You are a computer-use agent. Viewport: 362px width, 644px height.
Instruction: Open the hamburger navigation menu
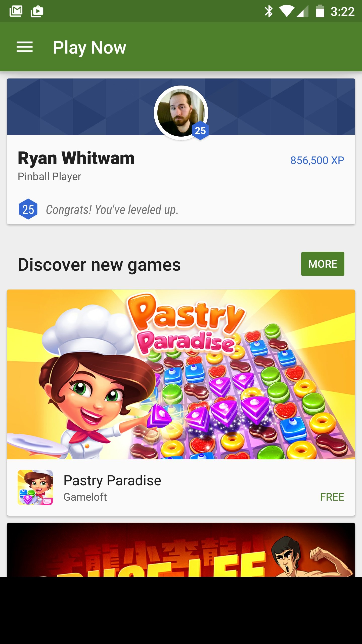click(x=25, y=47)
